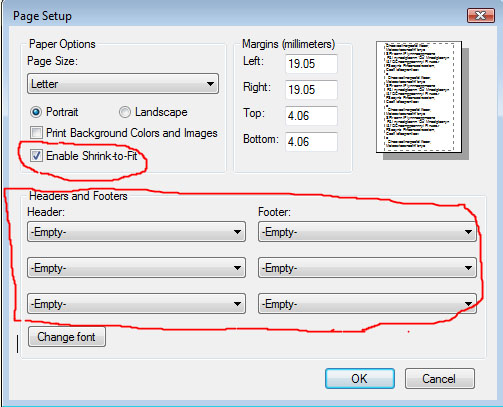Click the Change font button
Viewport: 503px width, 407px height.
tap(67, 337)
